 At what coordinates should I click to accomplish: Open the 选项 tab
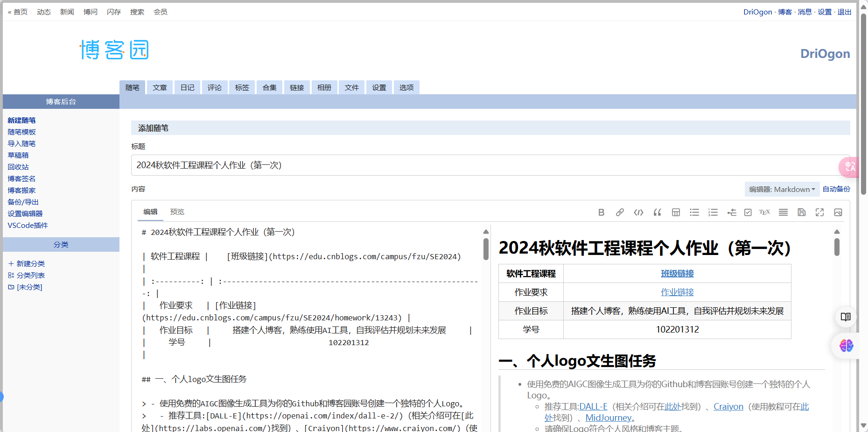(406, 87)
